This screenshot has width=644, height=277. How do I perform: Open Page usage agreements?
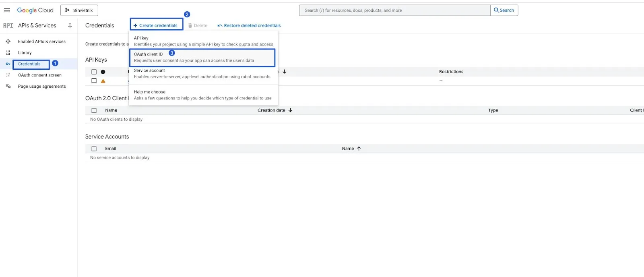(42, 87)
